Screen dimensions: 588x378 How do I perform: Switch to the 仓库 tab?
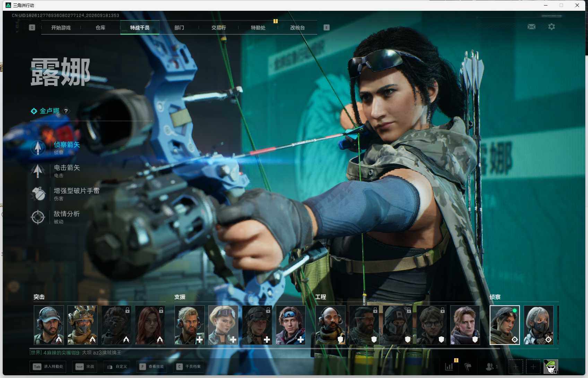[x=101, y=28]
